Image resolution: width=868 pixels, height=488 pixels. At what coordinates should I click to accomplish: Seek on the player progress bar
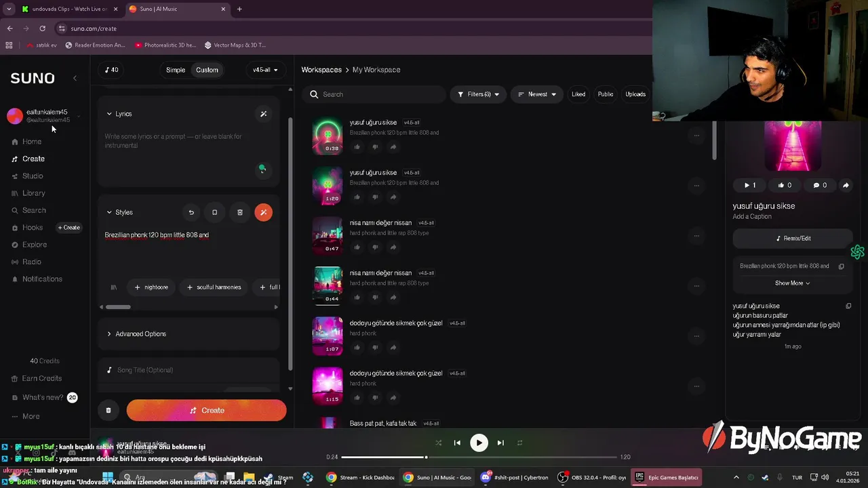(479, 457)
